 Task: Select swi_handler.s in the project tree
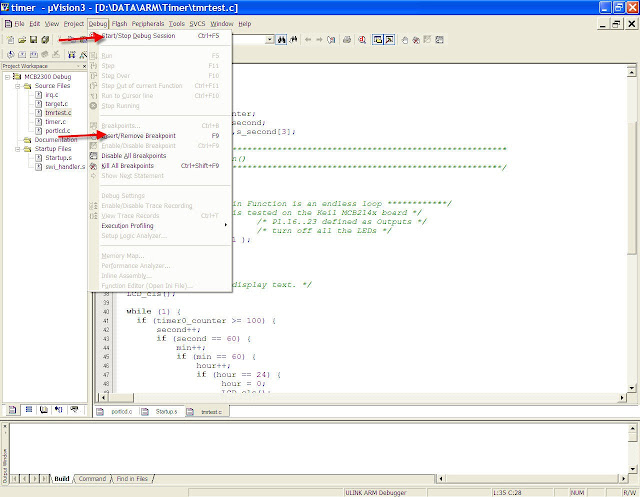pos(65,166)
